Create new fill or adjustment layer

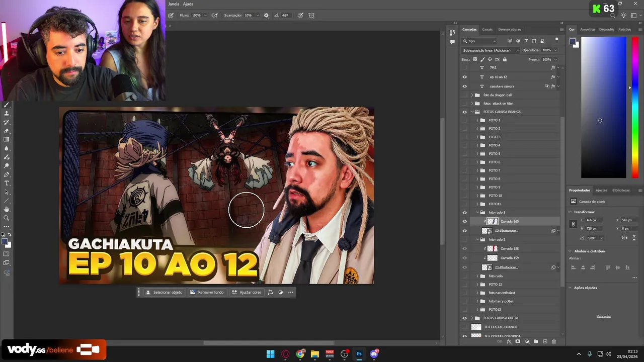(x=527, y=341)
